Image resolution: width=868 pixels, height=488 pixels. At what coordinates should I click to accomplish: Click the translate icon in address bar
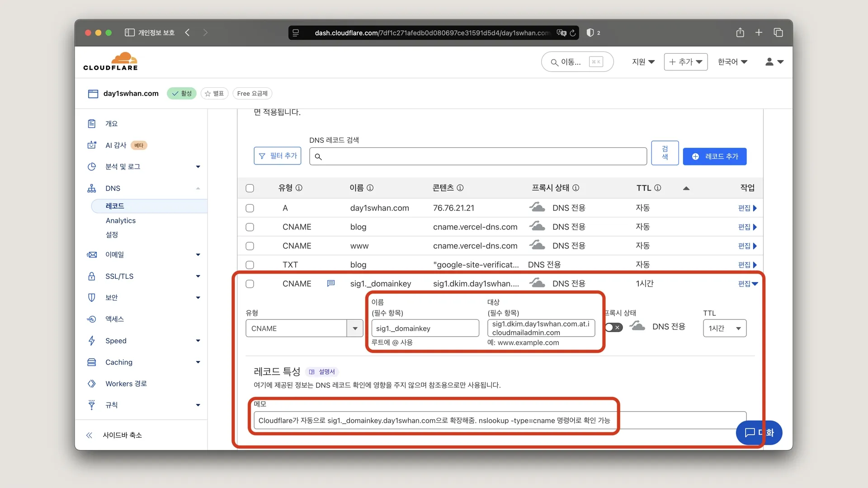pos(561,33)
